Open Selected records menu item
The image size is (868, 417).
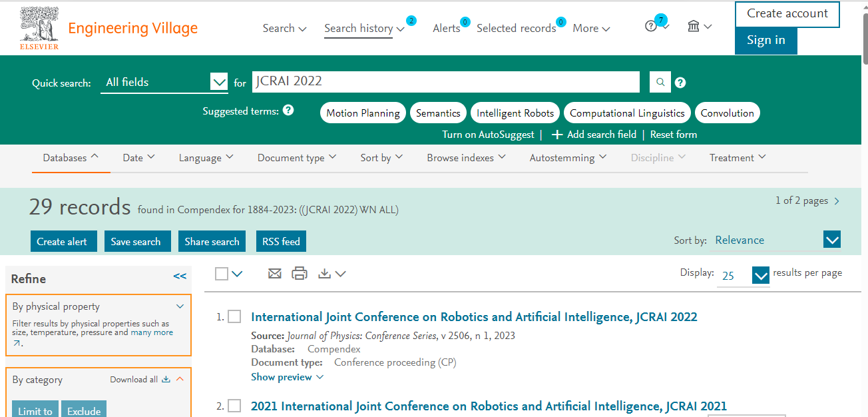coord(517,28)
